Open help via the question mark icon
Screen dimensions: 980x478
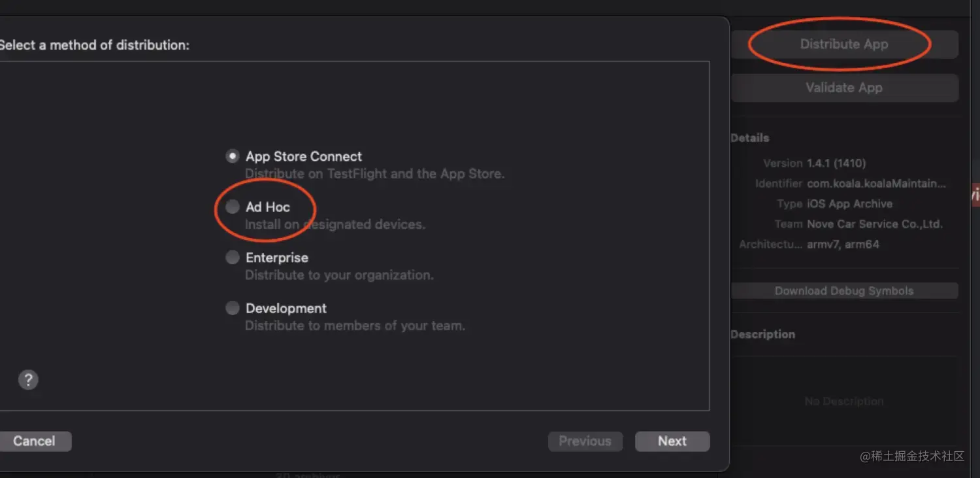(x=28, y=380)
